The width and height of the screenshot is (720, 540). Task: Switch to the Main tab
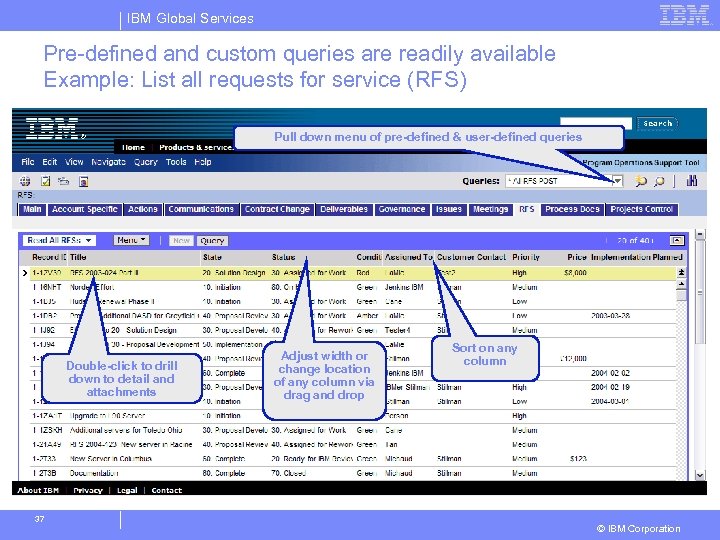[x=32, y=209]
